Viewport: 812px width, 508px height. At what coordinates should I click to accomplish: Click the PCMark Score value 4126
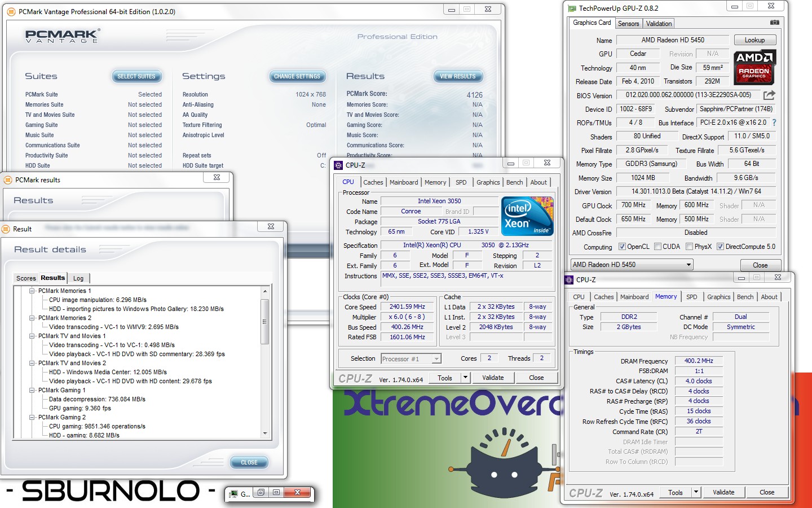pos(474,95)
